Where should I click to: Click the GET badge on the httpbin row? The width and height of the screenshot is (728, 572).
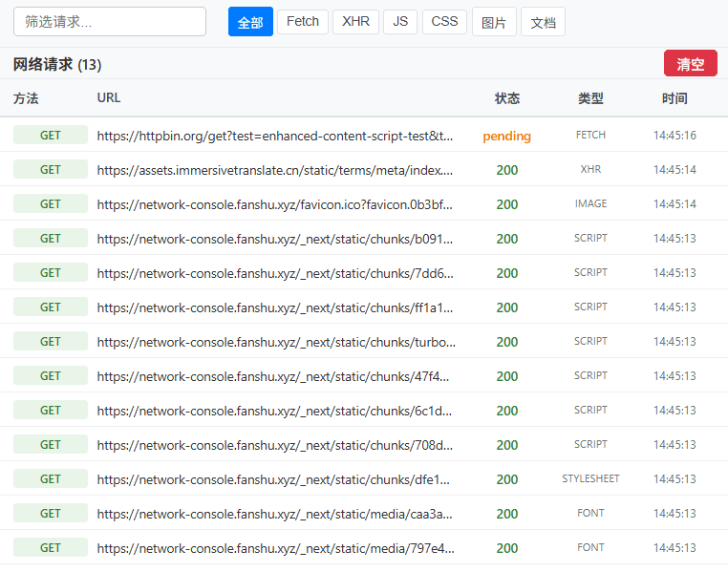51,136
